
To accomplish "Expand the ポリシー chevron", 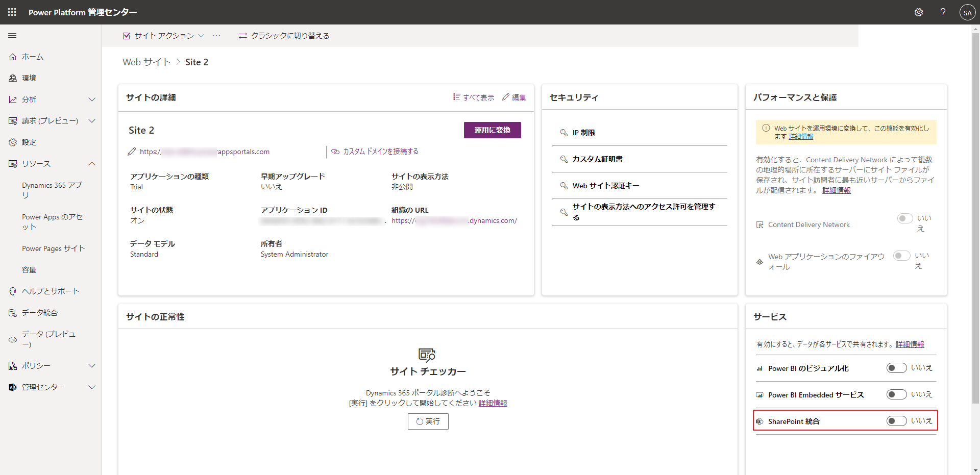I will click(92, 366).
